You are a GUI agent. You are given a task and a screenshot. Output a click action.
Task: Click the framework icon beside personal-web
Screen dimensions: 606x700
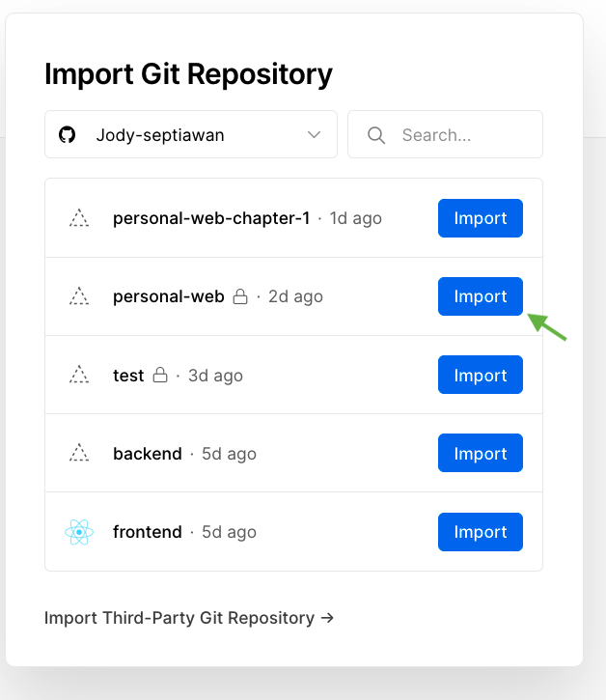79,296
